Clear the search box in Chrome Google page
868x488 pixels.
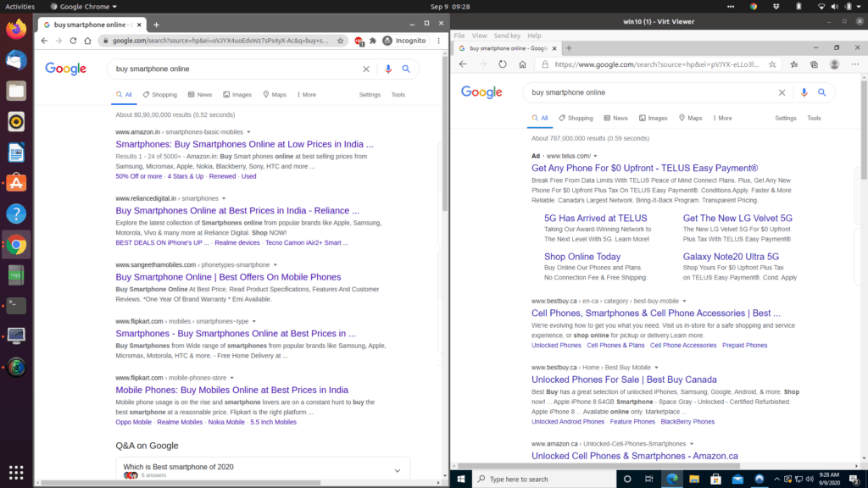coord(366,69)
